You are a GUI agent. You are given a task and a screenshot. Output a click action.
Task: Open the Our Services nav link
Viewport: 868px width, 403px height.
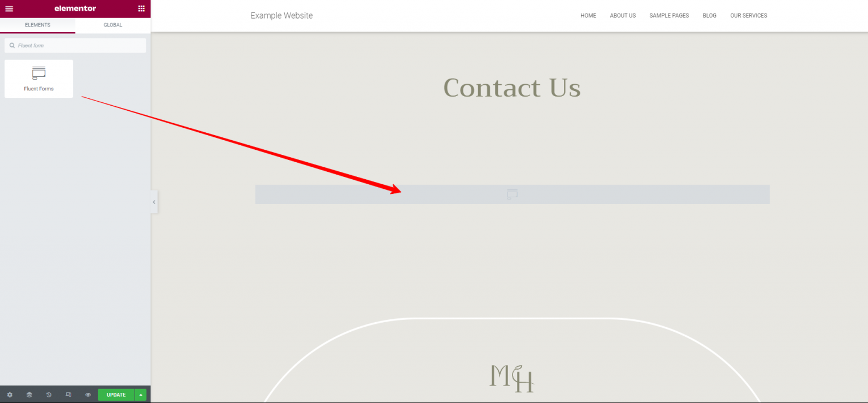pyautogui.click(x=749, y=16)
